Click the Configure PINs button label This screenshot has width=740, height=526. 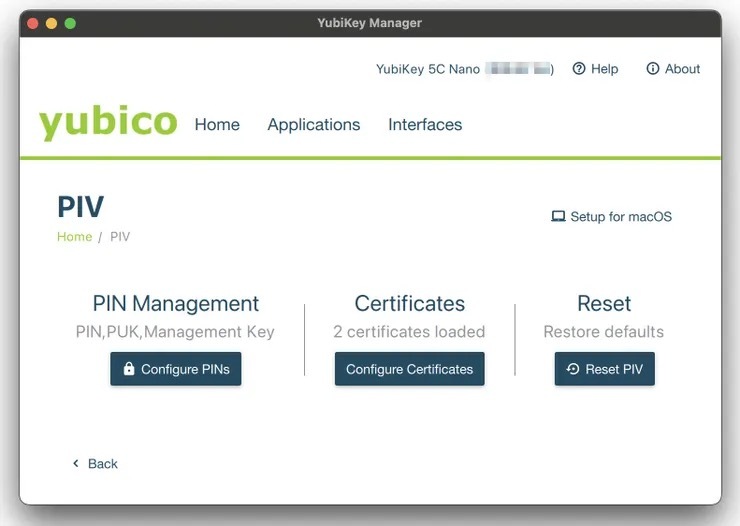click(185, 369)
